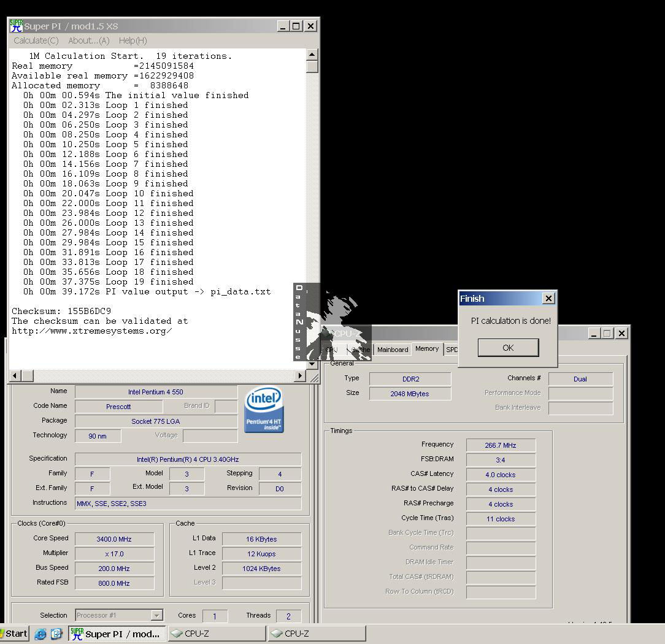Click the 'D0' revision field
Image resolution: width=665 pixels, height=644 pixels.
(x=280, y=489)
